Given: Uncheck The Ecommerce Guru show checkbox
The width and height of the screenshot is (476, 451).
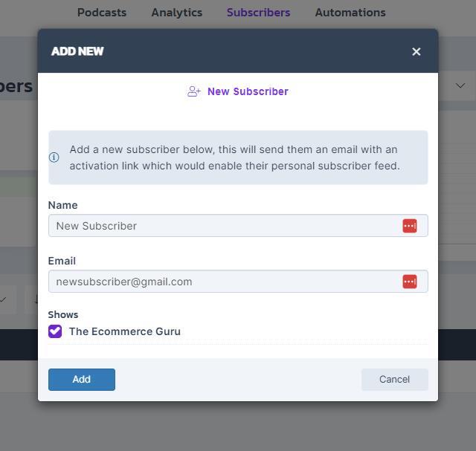Looking at the screenshot, I should 55,331.
